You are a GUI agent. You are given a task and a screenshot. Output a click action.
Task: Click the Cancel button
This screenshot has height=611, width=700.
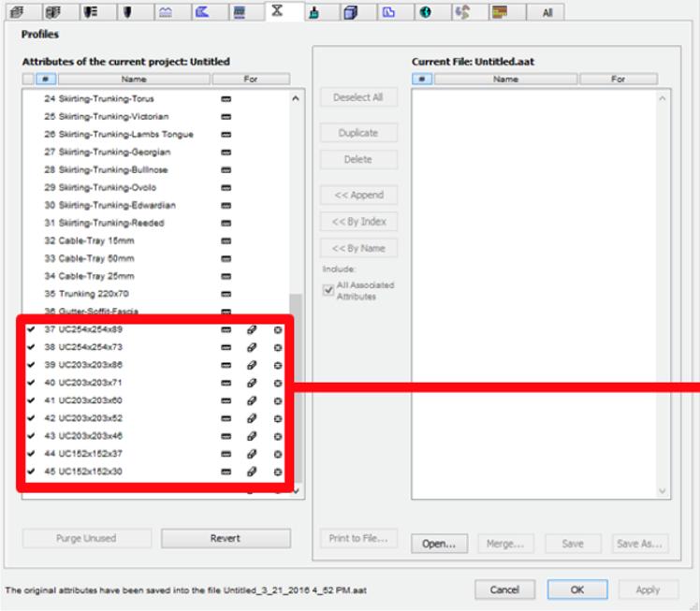point(505,590)
